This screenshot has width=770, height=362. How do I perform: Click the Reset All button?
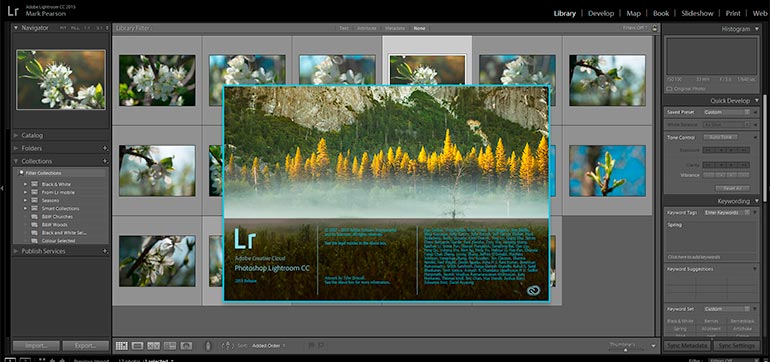coord(732,188)
